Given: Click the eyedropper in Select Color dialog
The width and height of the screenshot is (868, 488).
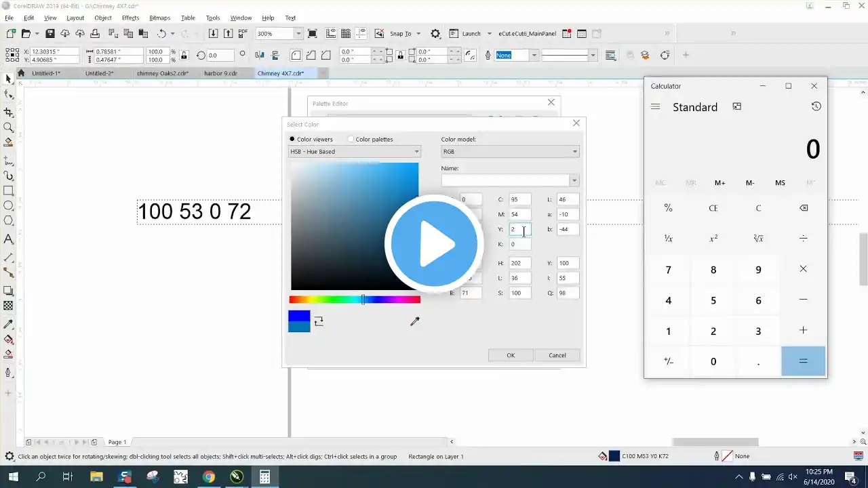Looking at the screenshot, I should pos(414,321).
